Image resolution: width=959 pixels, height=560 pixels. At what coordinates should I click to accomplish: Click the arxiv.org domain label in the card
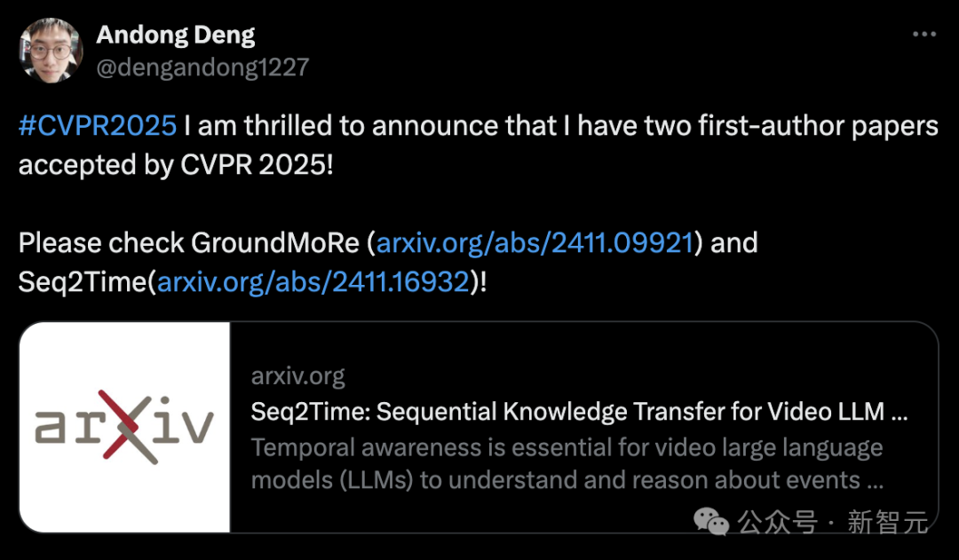297,376
